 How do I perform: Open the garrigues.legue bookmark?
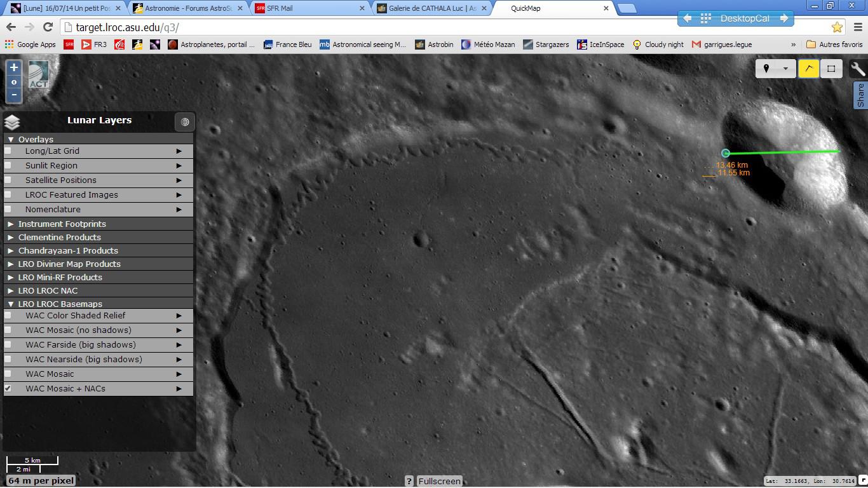[722, 44]
